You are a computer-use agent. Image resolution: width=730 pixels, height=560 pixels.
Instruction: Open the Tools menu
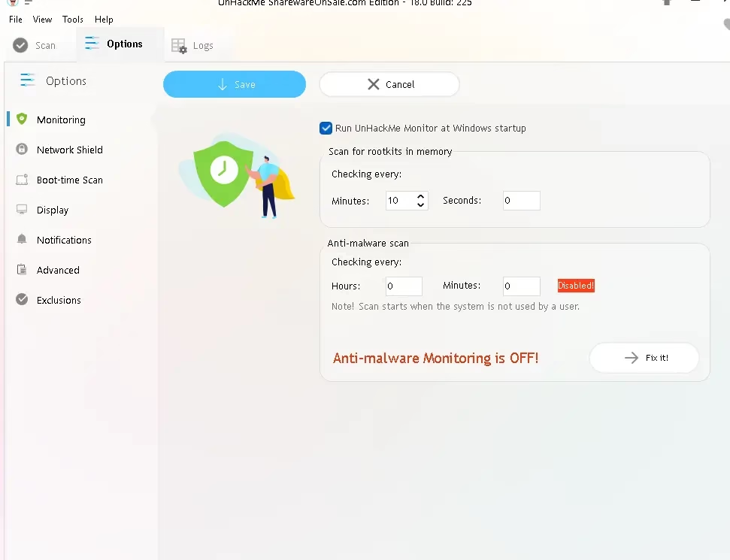pos(73,20)
